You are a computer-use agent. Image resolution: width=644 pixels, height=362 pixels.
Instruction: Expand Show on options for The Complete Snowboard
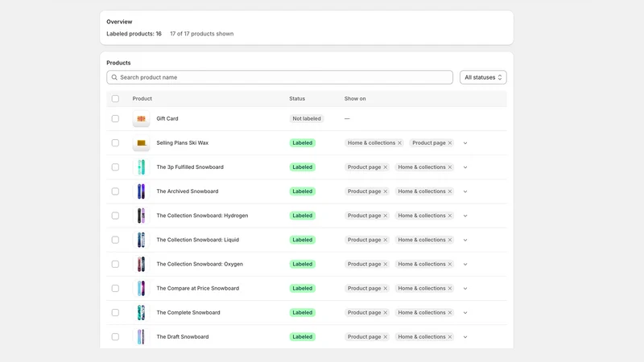[465, 312]
